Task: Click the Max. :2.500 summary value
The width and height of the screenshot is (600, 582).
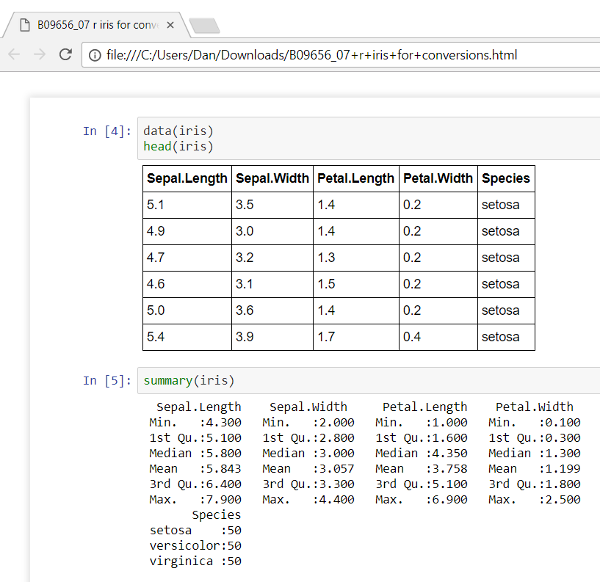Action: 534,499
